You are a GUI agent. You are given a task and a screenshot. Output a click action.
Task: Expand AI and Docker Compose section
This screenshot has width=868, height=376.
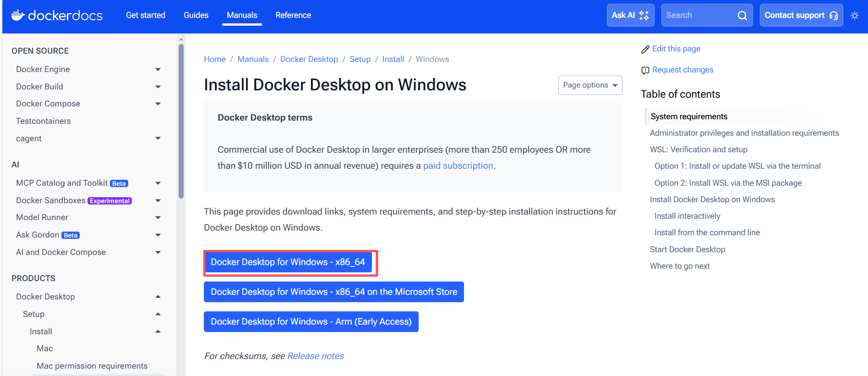pyautogui.click(x=158, y=252)
